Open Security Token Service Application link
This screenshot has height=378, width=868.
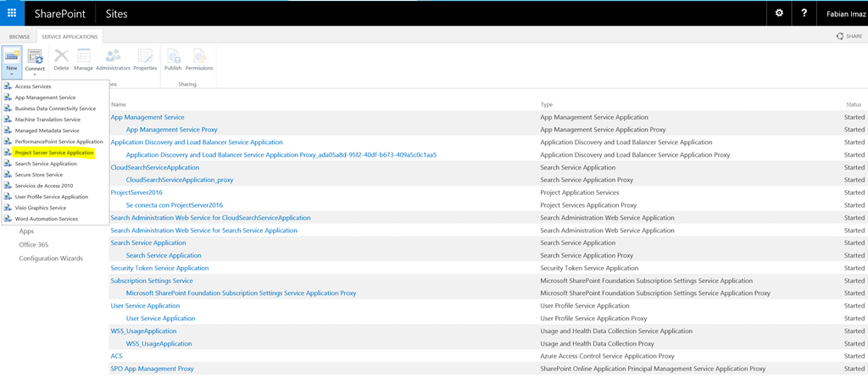(x=159, y=268)
